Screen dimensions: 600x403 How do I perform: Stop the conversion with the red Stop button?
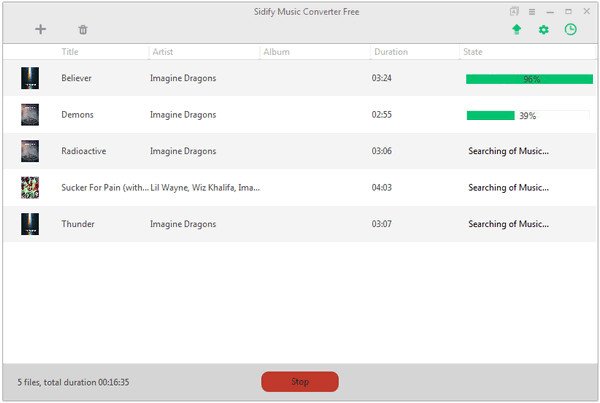point(300,382)
